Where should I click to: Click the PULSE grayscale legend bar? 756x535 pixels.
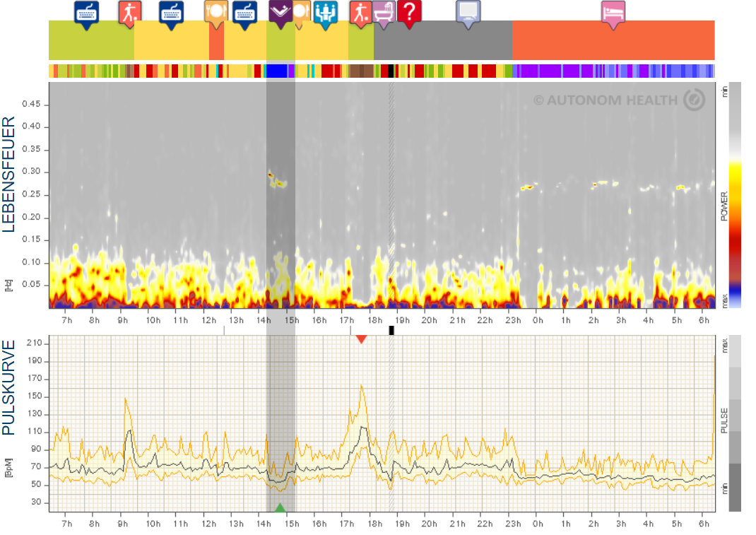pyautogui.click(x=735, y=423)
